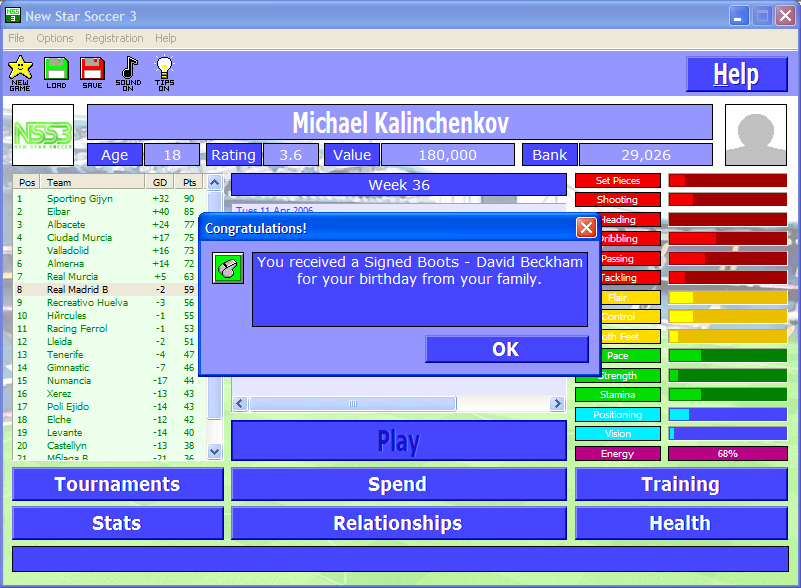The width and height of the screenshot is (801, 588).
Task: Click the Energy 68% progress bar
Action: (x=727, y=453)
